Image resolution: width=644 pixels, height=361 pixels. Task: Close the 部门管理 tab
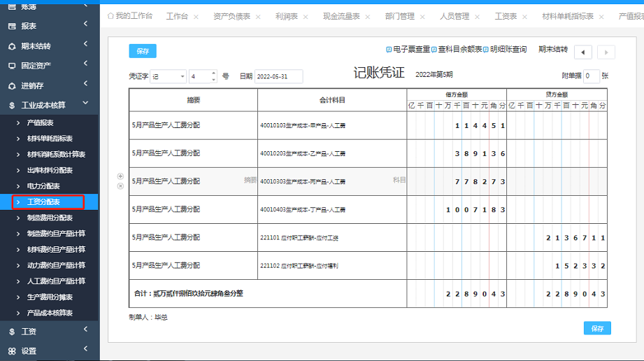[x=422, y=17]
